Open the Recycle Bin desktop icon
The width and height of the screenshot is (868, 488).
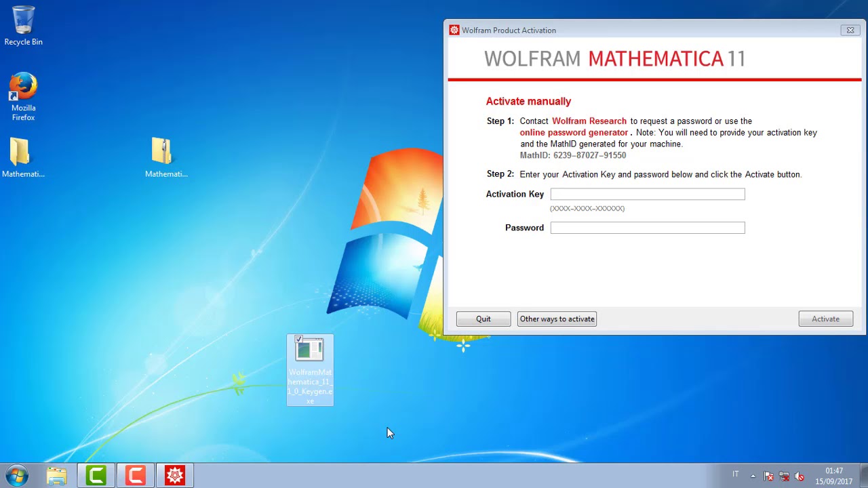point(23,26)
